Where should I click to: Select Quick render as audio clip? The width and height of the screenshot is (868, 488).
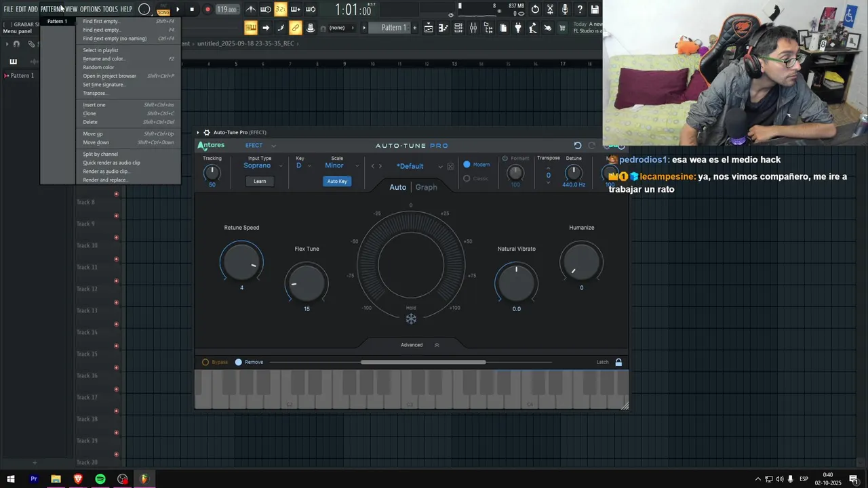tap(128, 163)
